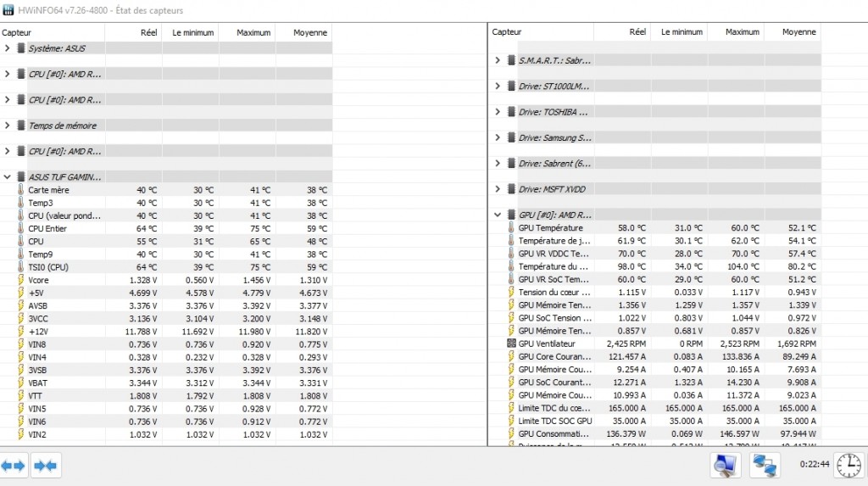Image resolution: width=868 pixels, height=486 pixels.
Task: Click the GPU SoC Tension bolt icon
Action: pyautogui.click(x=511, y=318)
